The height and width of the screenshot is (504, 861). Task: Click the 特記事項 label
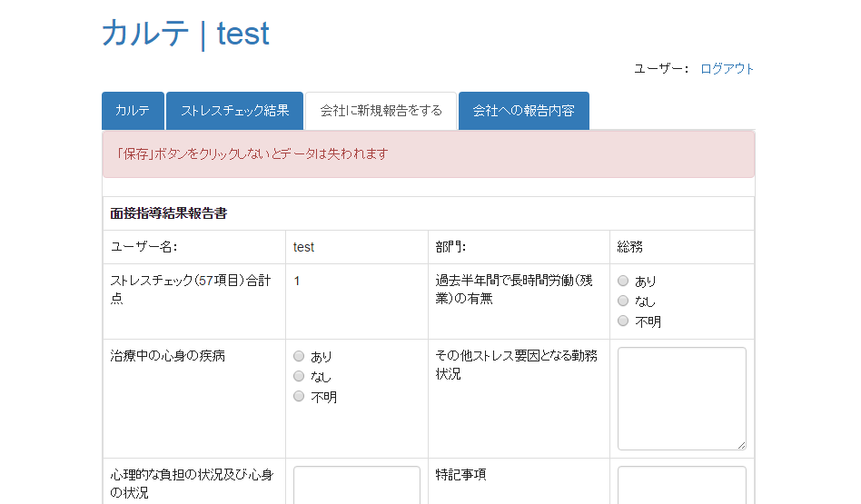coord(460,475)
